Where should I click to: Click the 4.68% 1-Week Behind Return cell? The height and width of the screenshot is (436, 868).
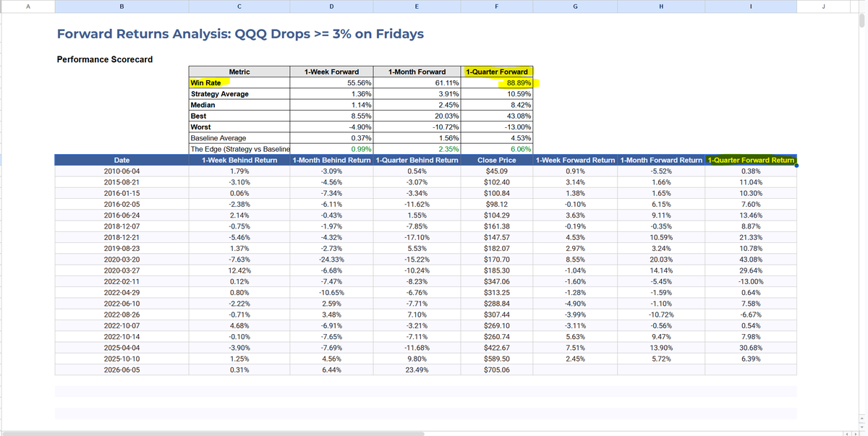coord(239,325)
